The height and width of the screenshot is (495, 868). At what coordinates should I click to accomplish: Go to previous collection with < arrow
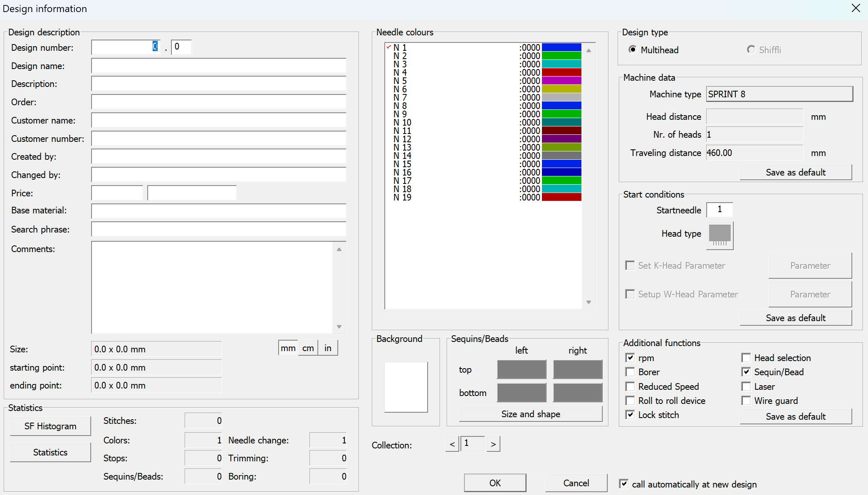click(x=452, y=444)
